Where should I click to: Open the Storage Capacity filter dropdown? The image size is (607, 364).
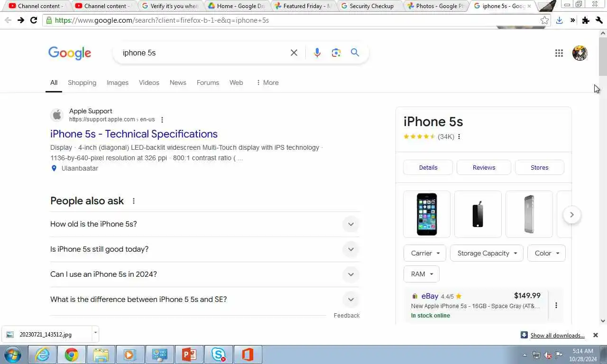487,253
